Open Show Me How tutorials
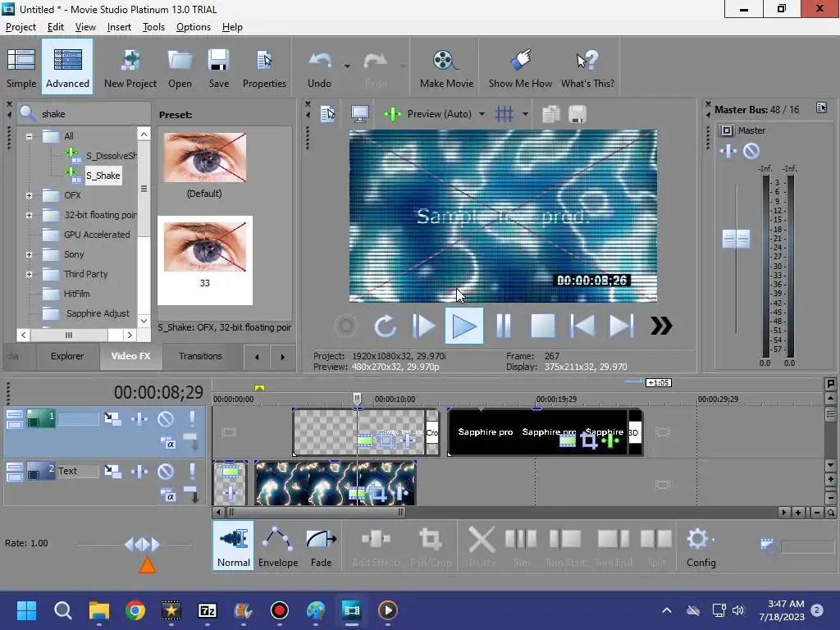 tap(520, 67)
